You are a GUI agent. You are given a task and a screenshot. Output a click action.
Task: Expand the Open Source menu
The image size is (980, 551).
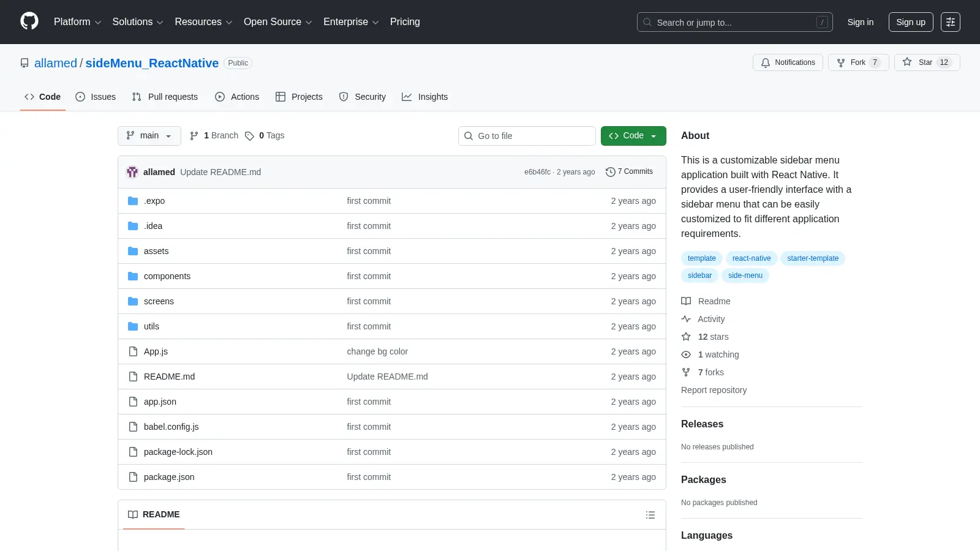(x=278, y=22)
